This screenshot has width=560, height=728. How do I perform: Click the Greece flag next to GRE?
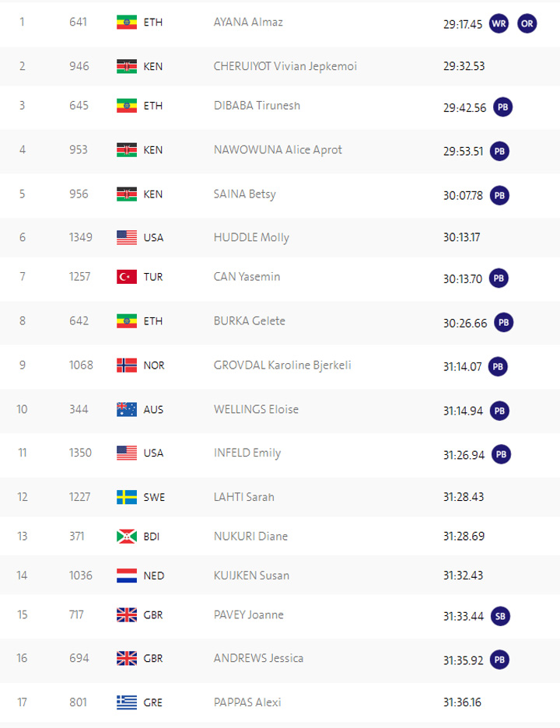coord(127,702)
